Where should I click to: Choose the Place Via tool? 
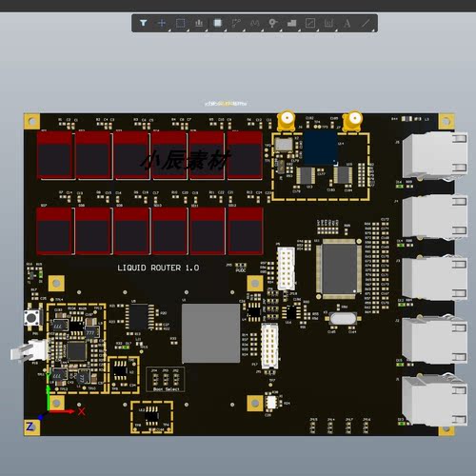tap(273, 23)
